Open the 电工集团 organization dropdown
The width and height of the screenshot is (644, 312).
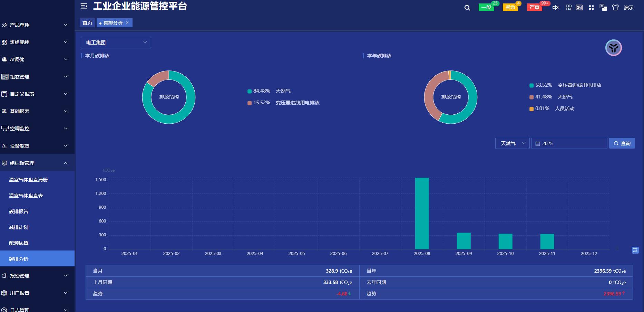point(116,42)
